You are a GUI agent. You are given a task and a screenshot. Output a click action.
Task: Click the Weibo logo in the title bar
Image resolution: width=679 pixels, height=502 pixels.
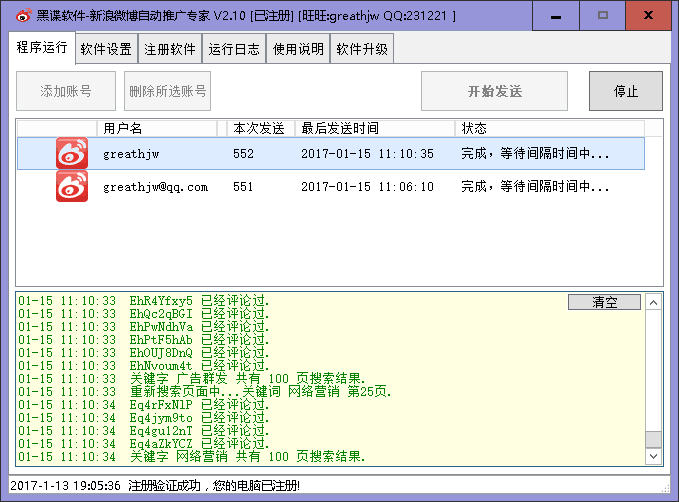(x=23, y=16)
